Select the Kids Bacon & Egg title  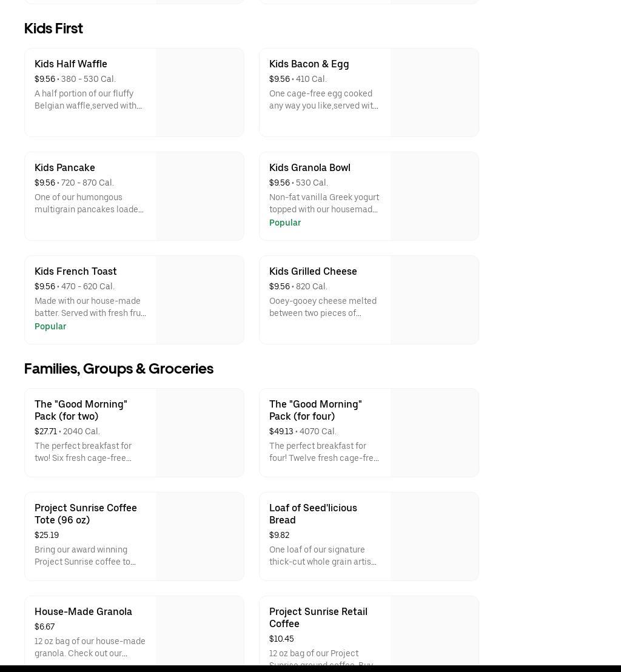[309, 64]
